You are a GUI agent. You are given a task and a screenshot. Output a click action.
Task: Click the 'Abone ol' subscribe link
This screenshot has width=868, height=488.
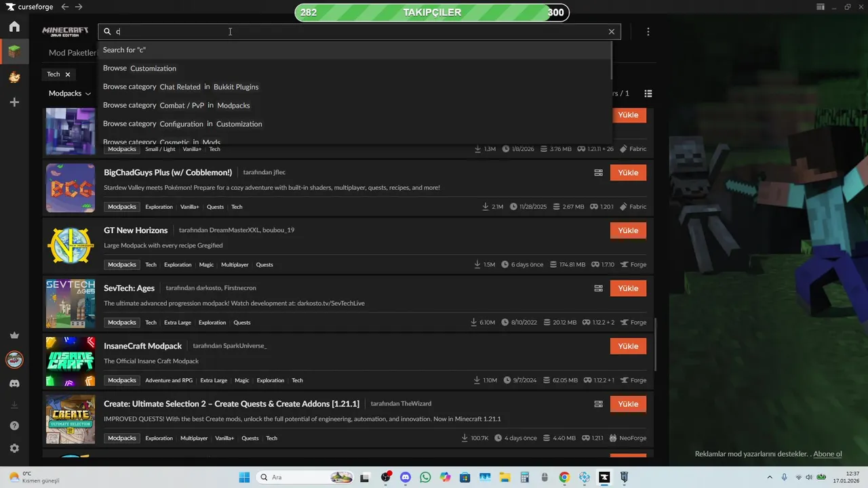(x=827, y=454)
